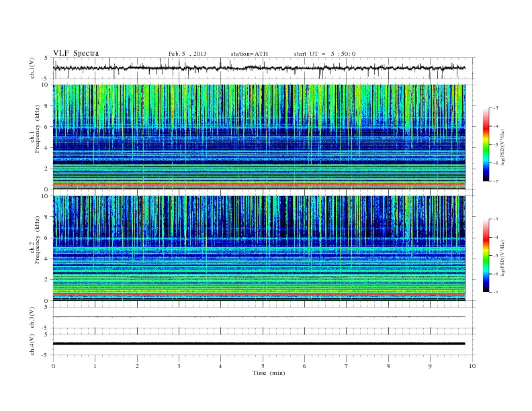Click the log(PSD) label beside ch.1 color bar
This screenshot has height=411, width=532.
[504, 147]
